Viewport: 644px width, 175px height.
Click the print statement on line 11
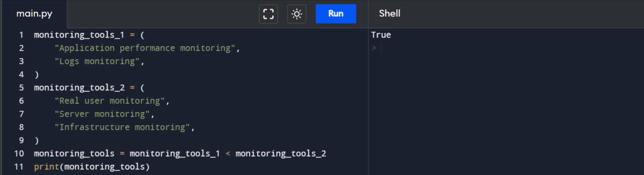coord(91,167)
